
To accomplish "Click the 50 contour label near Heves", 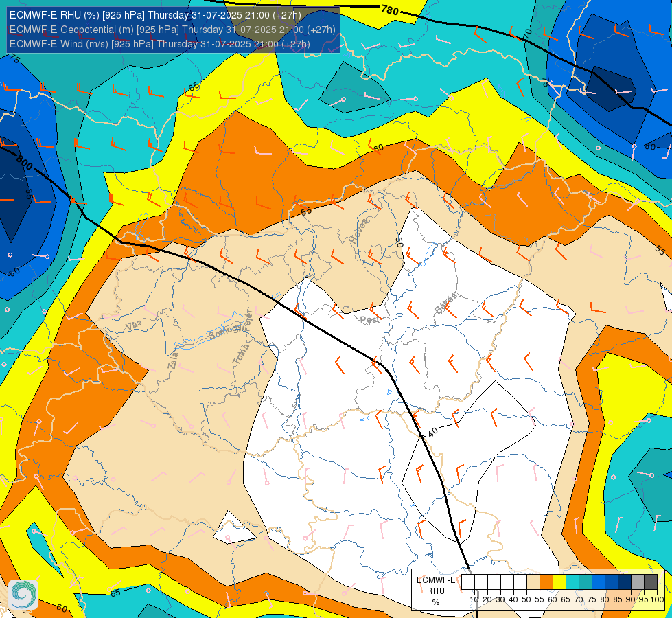I will click(399, 242).
